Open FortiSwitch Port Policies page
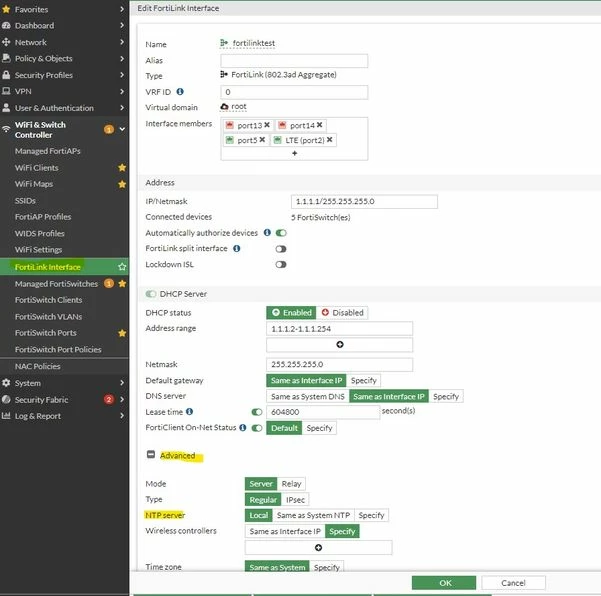This screenshot has height=596, width=601. [x=58, y=349]
